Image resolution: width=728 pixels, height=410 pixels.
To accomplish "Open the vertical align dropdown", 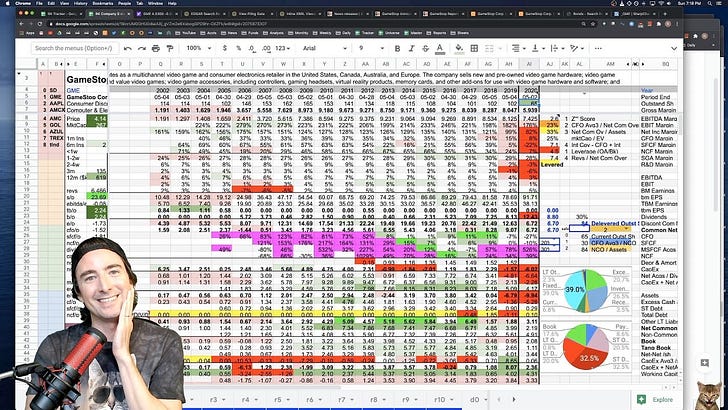I will coord(537,48).
